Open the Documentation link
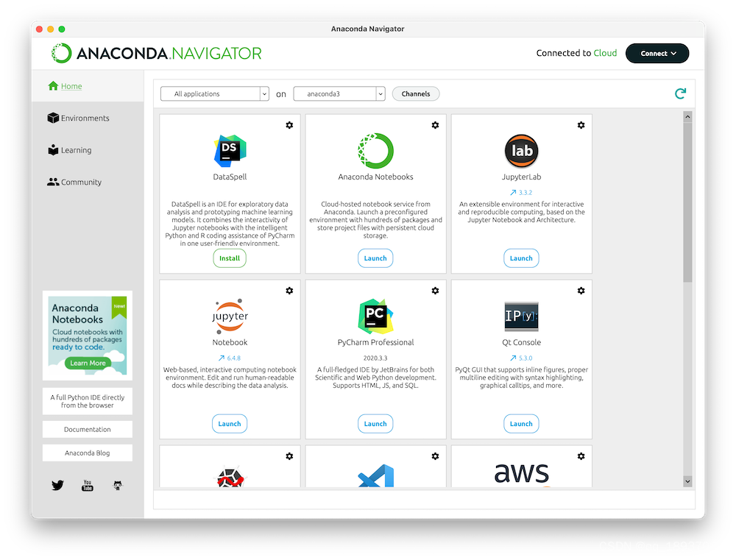The width and height of the screenshot is (736, 560). [88, 430]
